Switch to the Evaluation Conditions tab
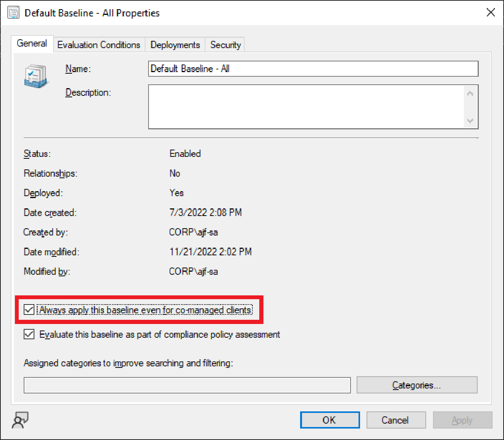 click(x=99, y=45)
